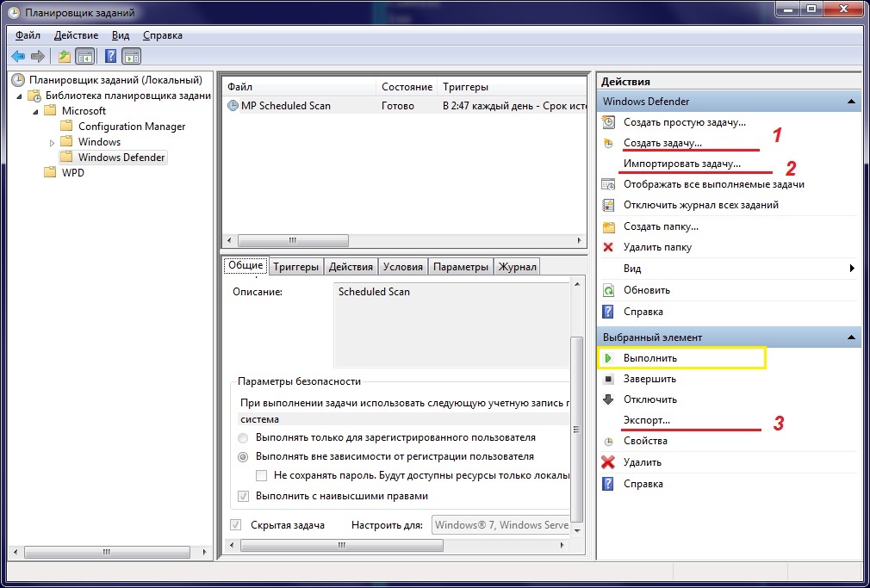The width and height of the screenshot is (870, 588).
Task: Toggle the Actions pane toolbar icon
Action: (132, 56)
